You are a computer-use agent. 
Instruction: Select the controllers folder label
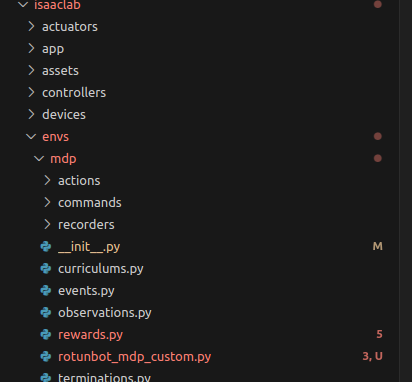click(74, 93)
